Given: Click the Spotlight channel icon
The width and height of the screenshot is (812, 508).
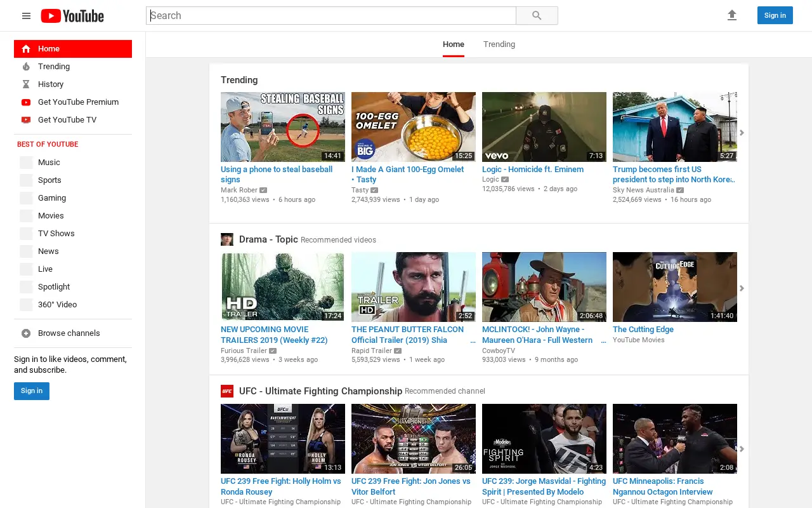Looking at the screenshot, I should pyautogui.click(x=26, y=287).
